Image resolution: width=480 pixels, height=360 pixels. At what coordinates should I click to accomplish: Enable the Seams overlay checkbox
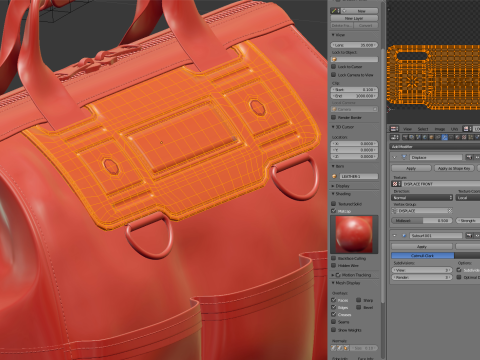(333, 322)
